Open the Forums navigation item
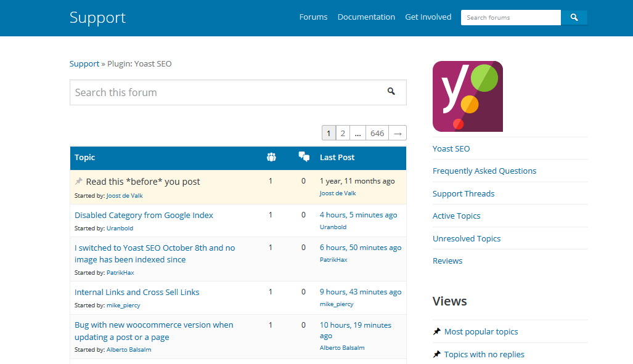The height and width of the screenshot is (364, 633). tap(313, 17)
